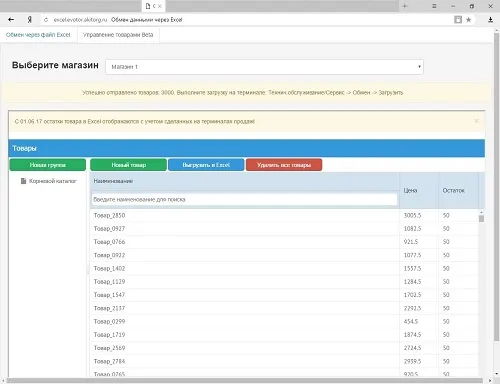Go back with the browser back arrow

pyautogui.click(x=11, y=20)
